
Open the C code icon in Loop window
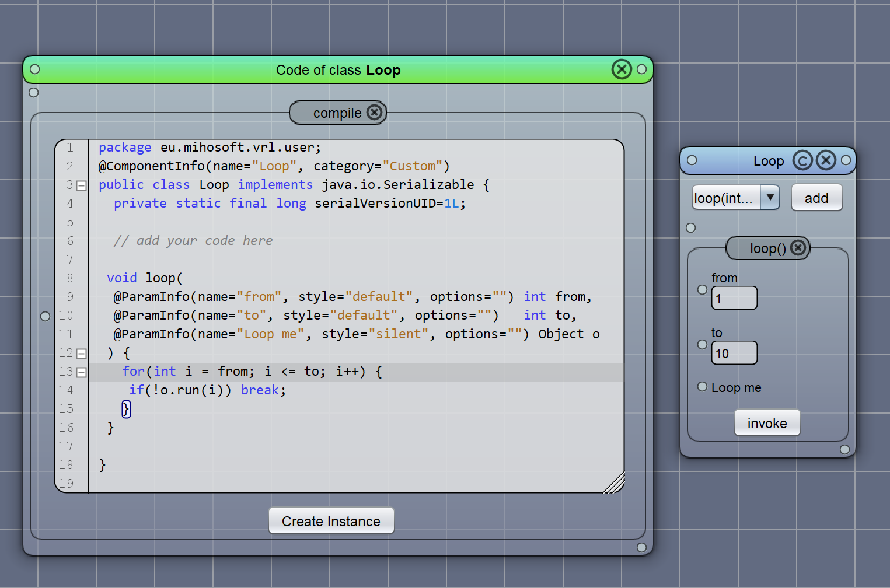pyautogui.click(x=802, y=160)
